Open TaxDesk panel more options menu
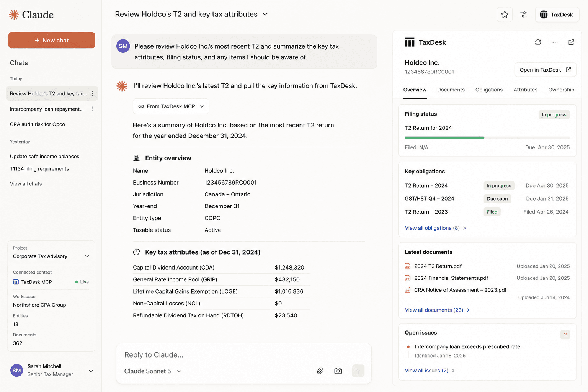The width and height of the screenshot is (588, 392). pyautogui.click(x=555, y=42)
